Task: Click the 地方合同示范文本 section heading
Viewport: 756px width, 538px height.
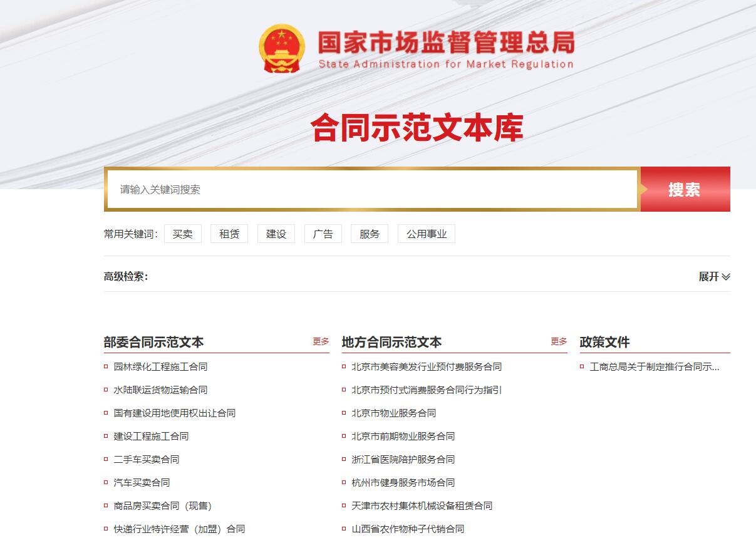Action: pos(391,342)
